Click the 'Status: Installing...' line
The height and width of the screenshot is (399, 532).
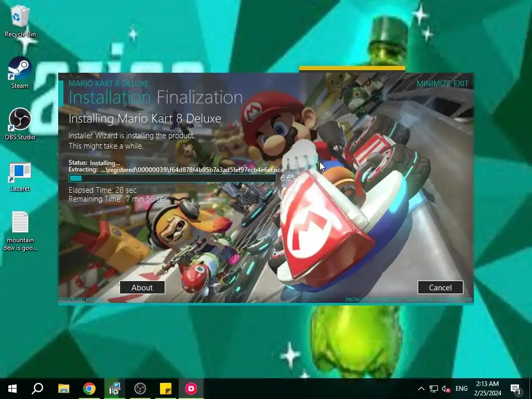(95, 163)
